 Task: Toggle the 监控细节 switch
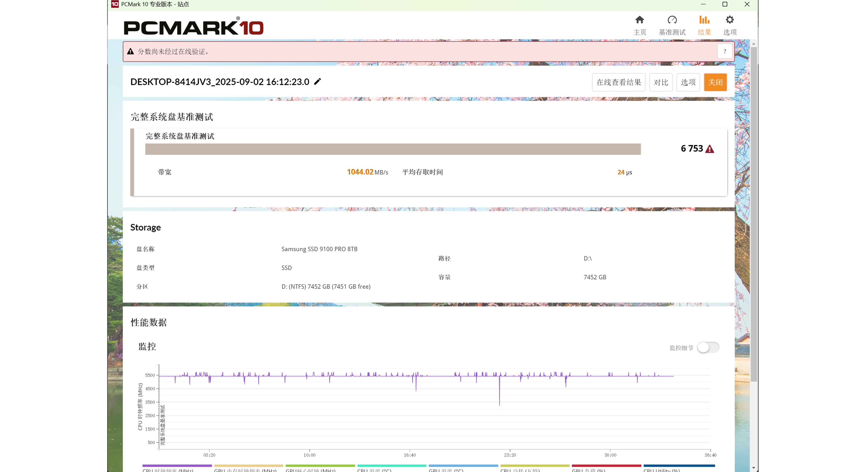click(x=708, y=347)
